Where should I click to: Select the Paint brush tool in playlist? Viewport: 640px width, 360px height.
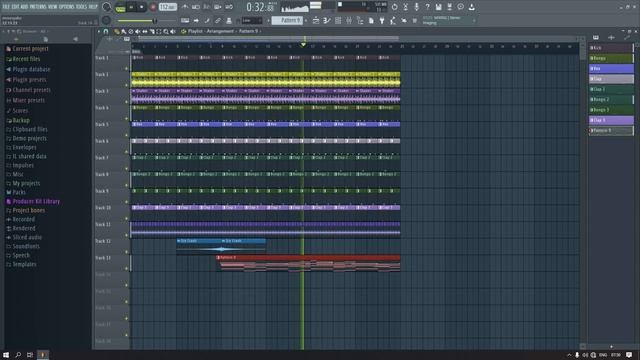(x=124, y=31)
